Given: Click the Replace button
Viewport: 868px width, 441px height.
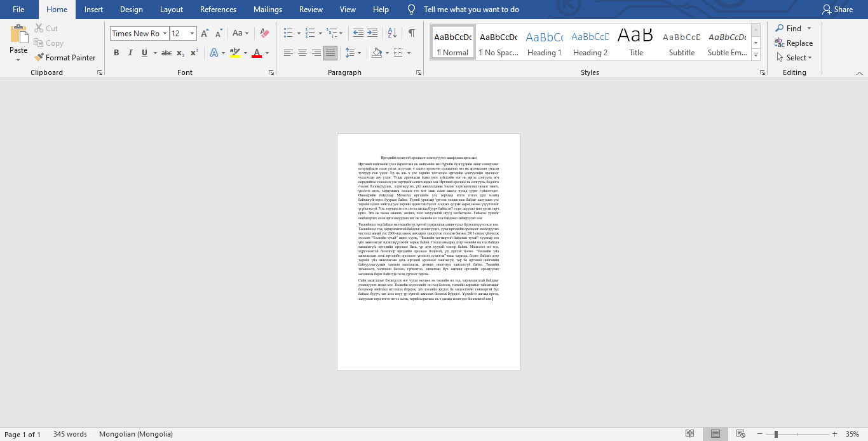Looking at the screenshot, I should pyautogui.click(x=794, y=43).
